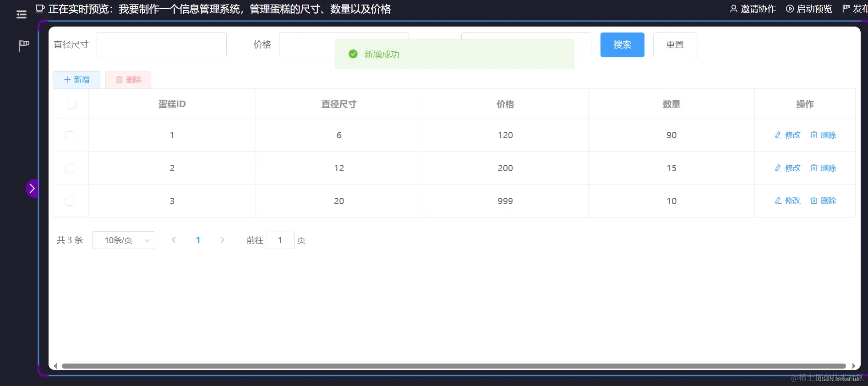Click the 价格 column header
This screenshot has height=386, width=868.
505,104
